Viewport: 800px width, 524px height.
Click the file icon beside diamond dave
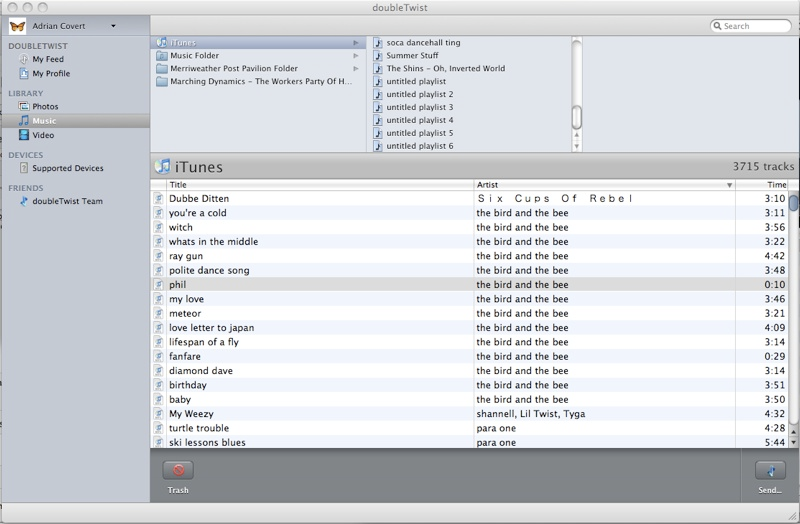point(159,370)
